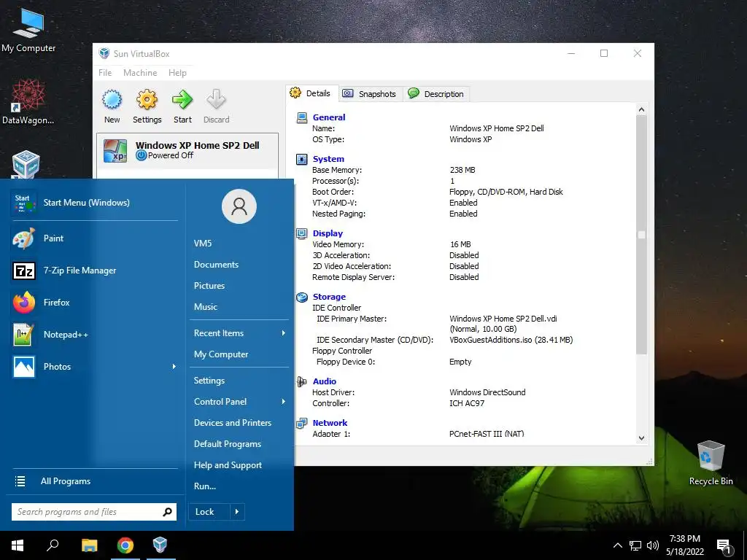Click the network tray icon
The width and height of the screenshot is (747, 560).
click(635, 545)
